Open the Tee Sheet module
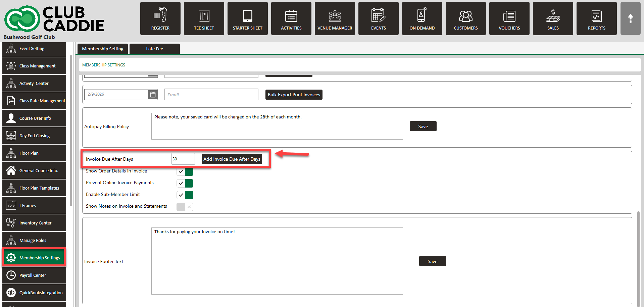This screenshot has height=307, width=644. click(x=204, y=18)
